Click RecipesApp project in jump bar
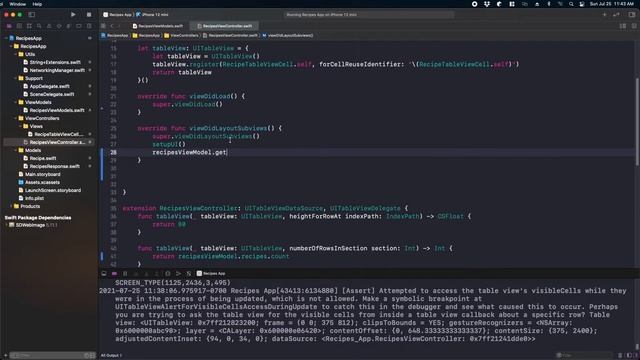 click(115, 36)
